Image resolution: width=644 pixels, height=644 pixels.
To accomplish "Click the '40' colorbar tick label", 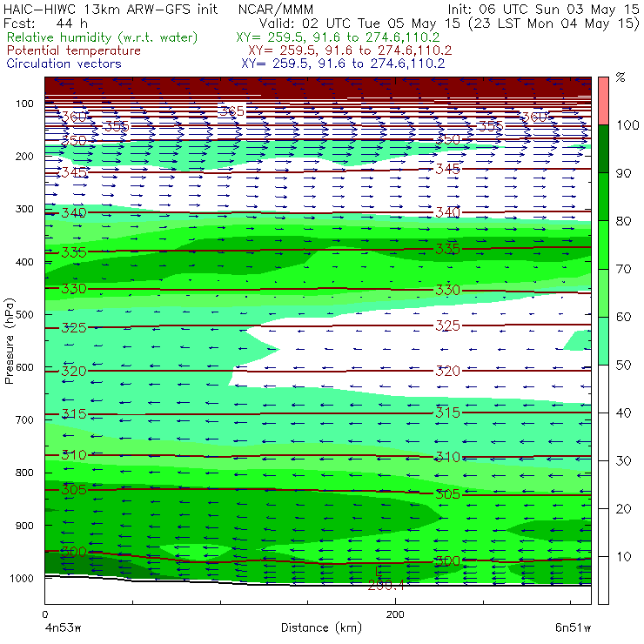I will click(x=623, y=413).
